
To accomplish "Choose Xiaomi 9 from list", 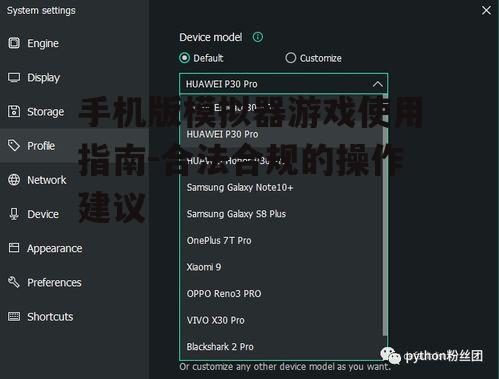I will pyautogui.click(x=281, y=267).
